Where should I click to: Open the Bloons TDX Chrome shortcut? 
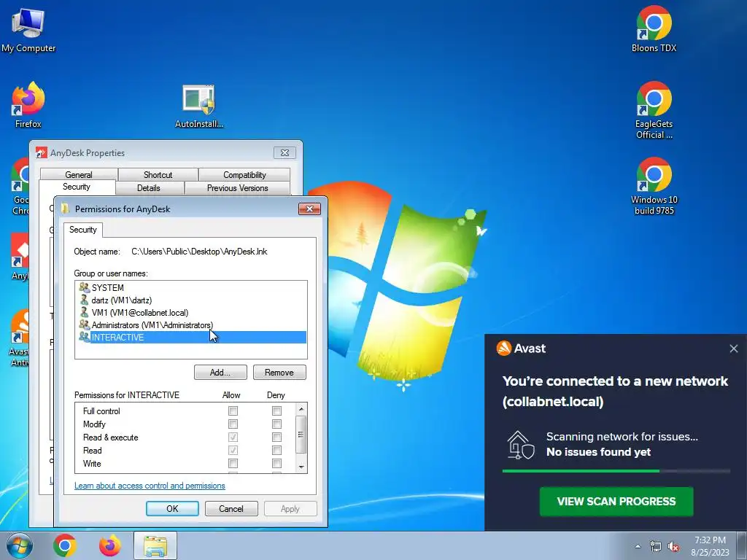pos(654,28)
